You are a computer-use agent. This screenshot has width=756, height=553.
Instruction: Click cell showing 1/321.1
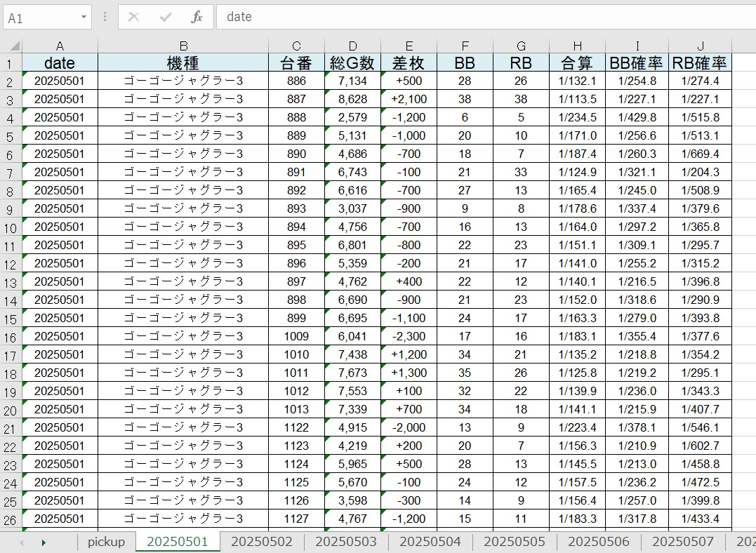637,172
